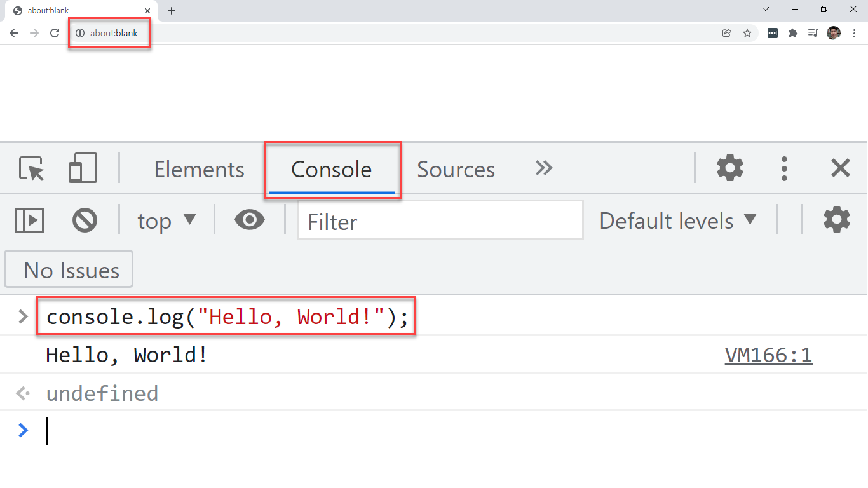
Task: Open the Default levels dropdown
Action: click(678, 220)
